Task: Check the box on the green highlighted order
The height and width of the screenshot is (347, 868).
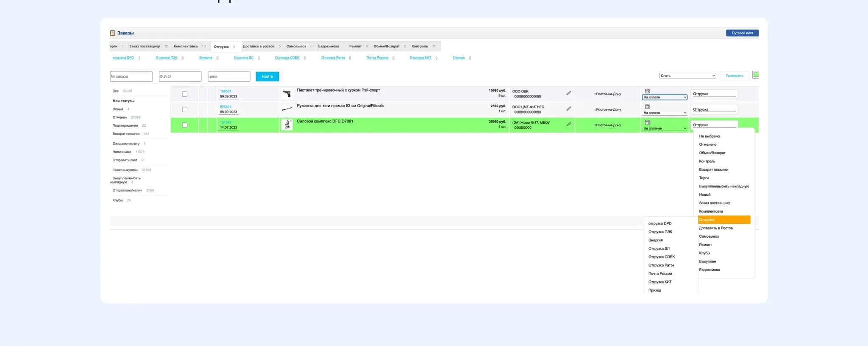Action: (184, 125)
